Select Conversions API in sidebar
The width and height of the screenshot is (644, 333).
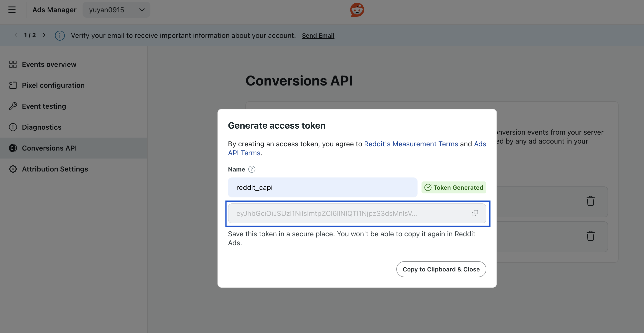coord(74,148)
